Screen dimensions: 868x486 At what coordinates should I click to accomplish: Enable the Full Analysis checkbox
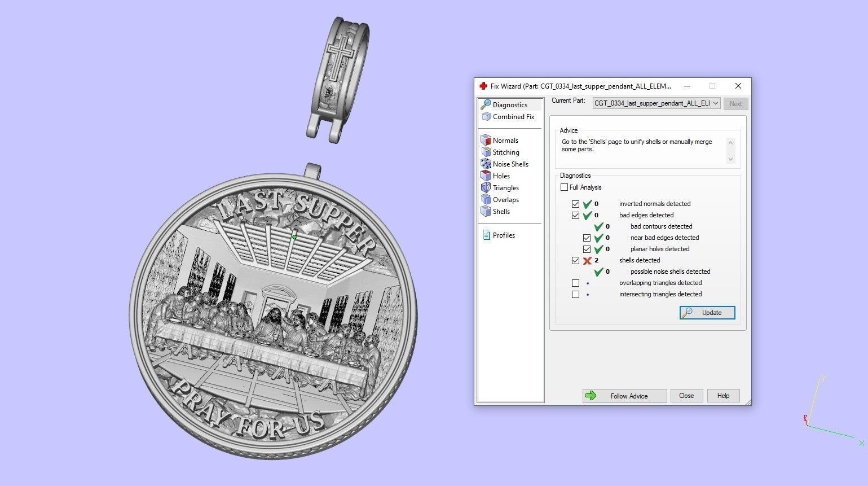coord(564,187)
